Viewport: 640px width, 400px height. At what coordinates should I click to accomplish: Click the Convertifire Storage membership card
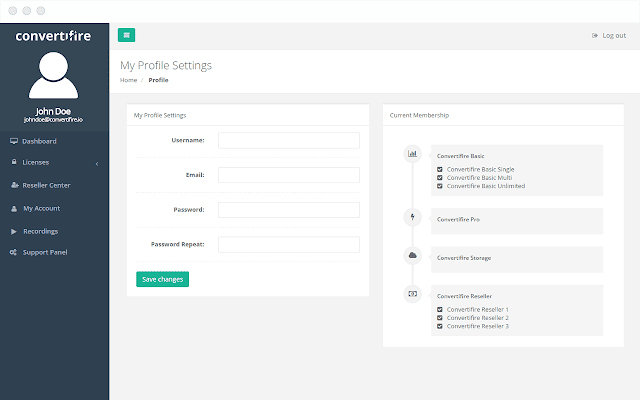click(517, 260)
